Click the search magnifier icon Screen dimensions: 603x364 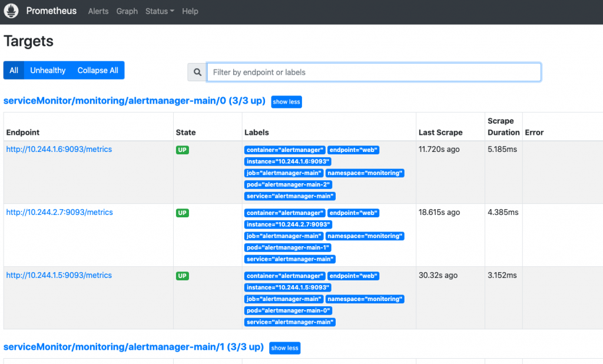coord(197,72)
